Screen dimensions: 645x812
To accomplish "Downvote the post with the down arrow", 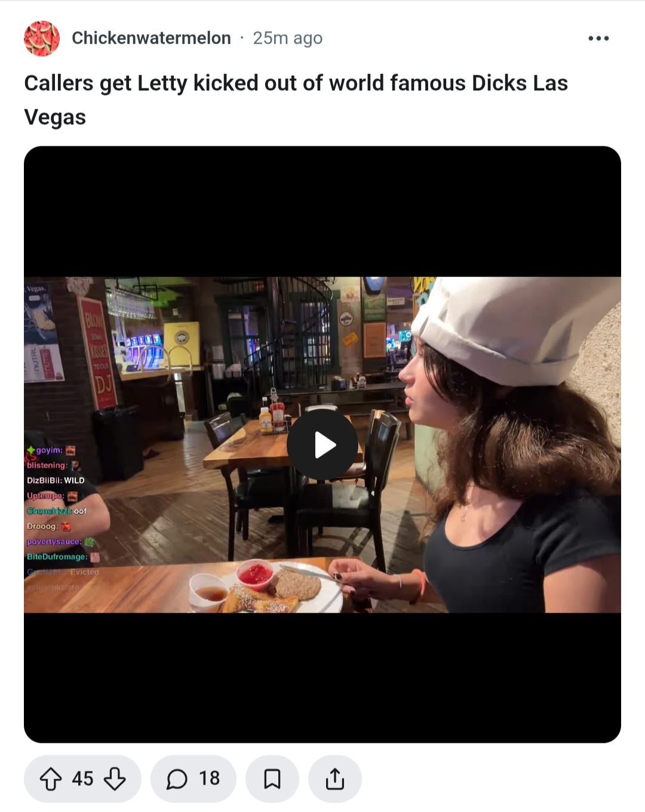I will [115, 779].
